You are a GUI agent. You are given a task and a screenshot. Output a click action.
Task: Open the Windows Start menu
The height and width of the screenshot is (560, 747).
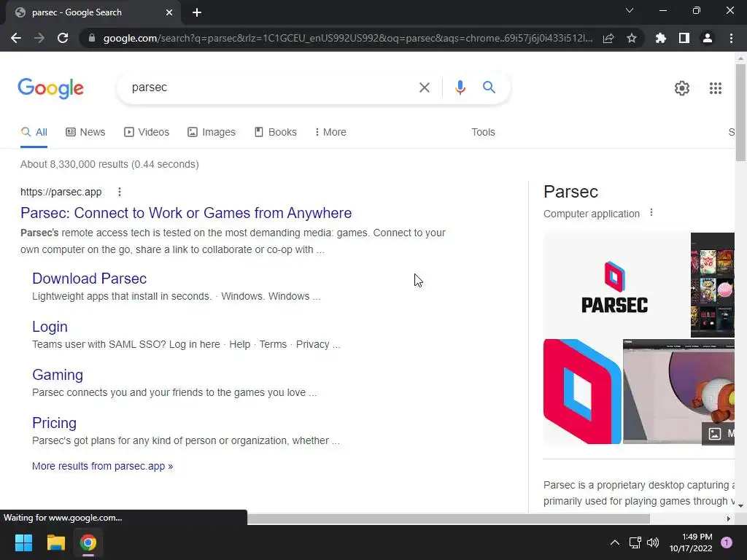point(23,542)
